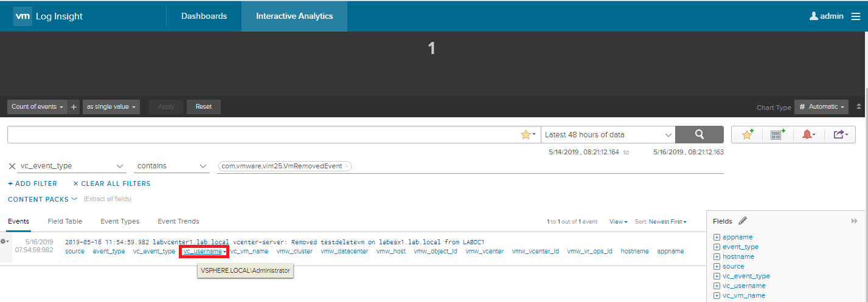
Task: Open the alert bell dropdown
Action: pos(808,135)
